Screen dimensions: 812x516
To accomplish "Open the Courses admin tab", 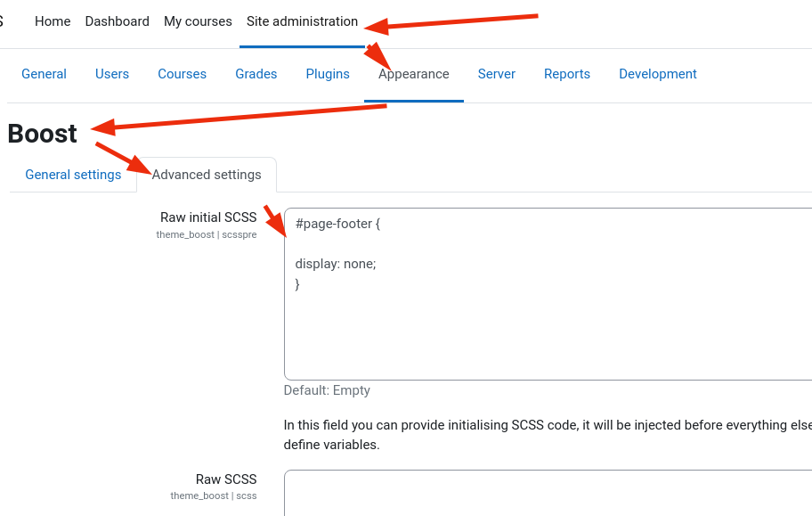I will (182, 74).
